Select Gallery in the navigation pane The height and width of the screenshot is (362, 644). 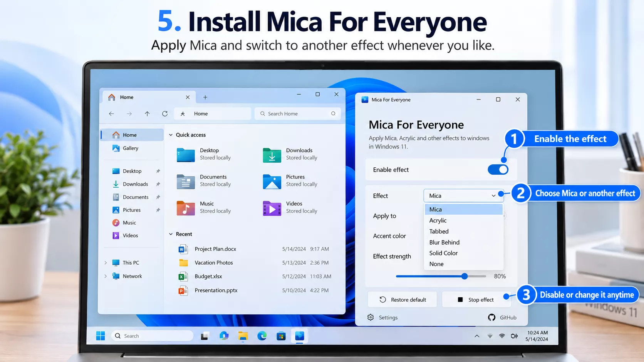[x=132, y=148]
